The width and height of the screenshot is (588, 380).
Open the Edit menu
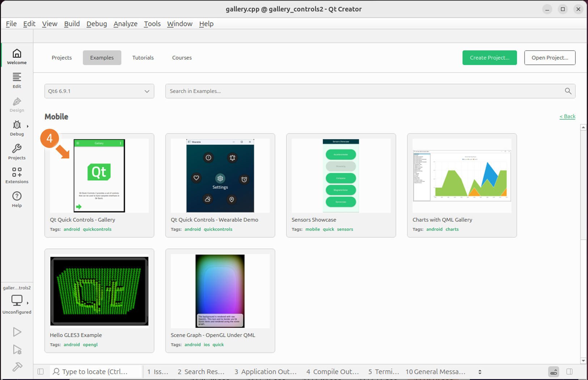[x=29, y=24]
